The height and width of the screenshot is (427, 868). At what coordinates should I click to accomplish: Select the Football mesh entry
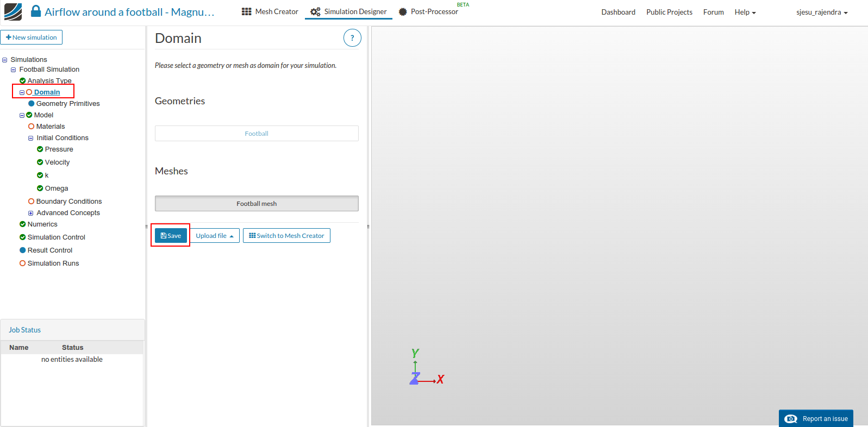pos(257,204)
